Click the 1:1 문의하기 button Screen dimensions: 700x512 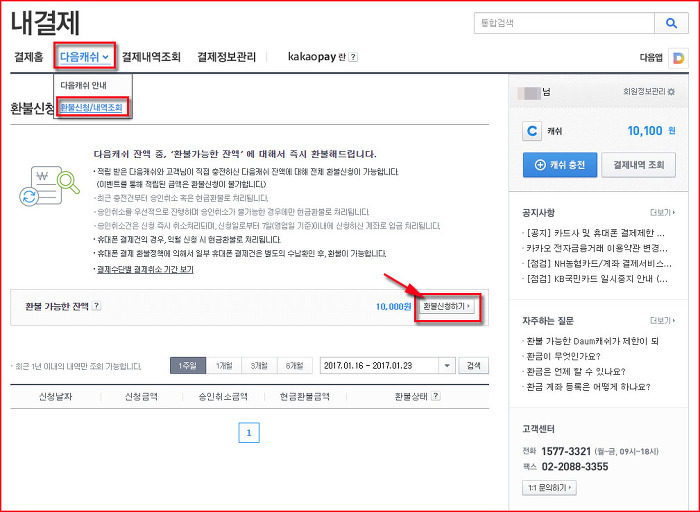549,487
